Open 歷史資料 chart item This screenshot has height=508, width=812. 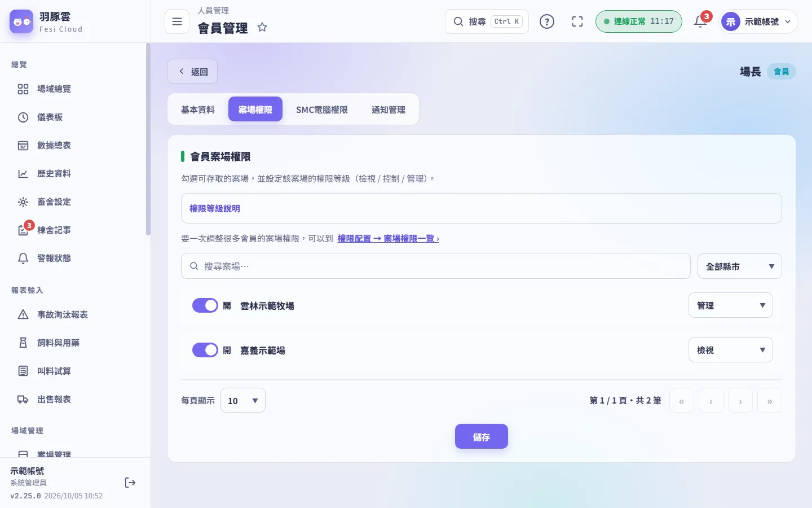[75, 173]
